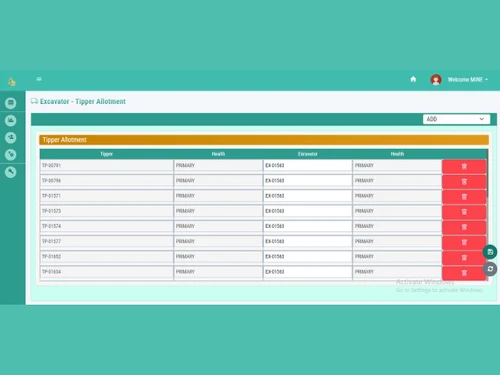This screenshot has height=375, width=500.
Task: Click the excavator field in TP-01571 row
Action: 308,196
